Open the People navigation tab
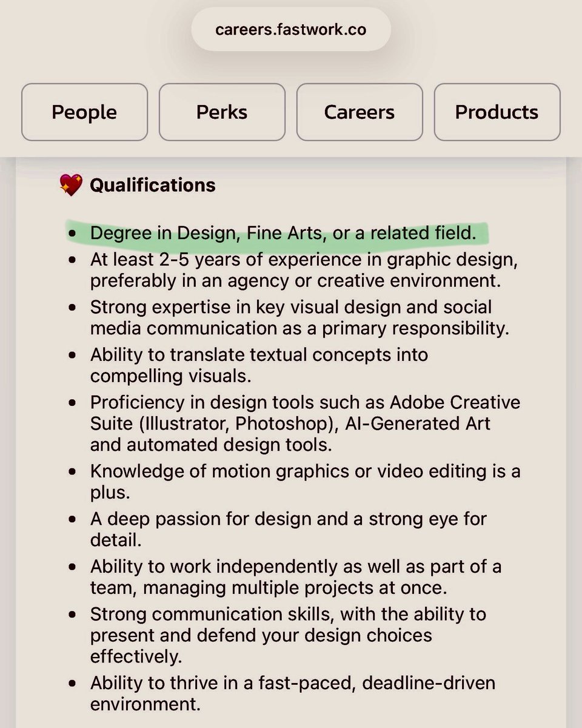Viewport: 582px width, 728px height. [x=84, y=112]
